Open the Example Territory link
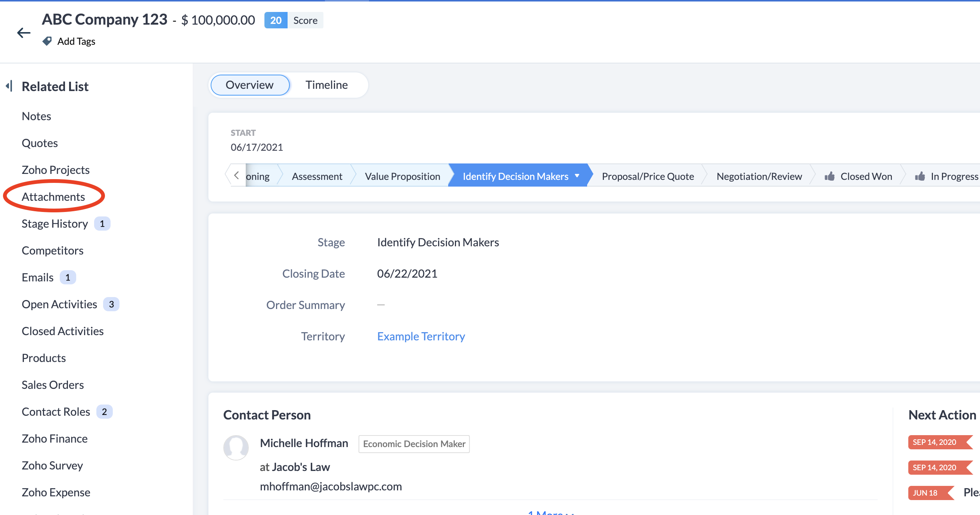Screen dimensions: 980x515 click(421, 336)
